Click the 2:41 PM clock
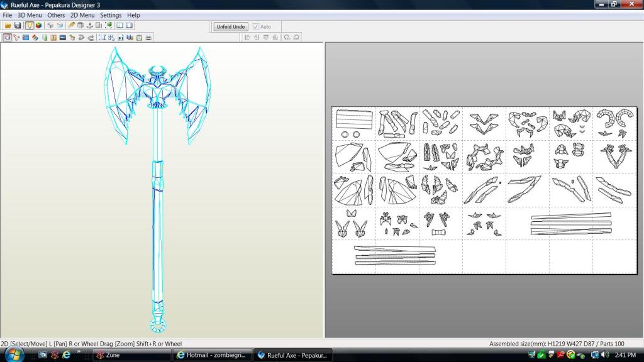The width and height of the screenshot is (644, 362). [x=625, y=354]
